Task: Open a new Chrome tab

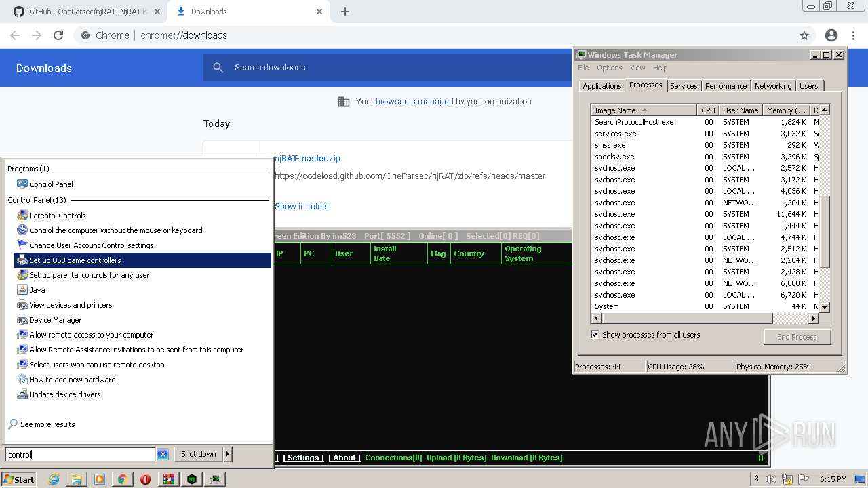Action: 345,12
